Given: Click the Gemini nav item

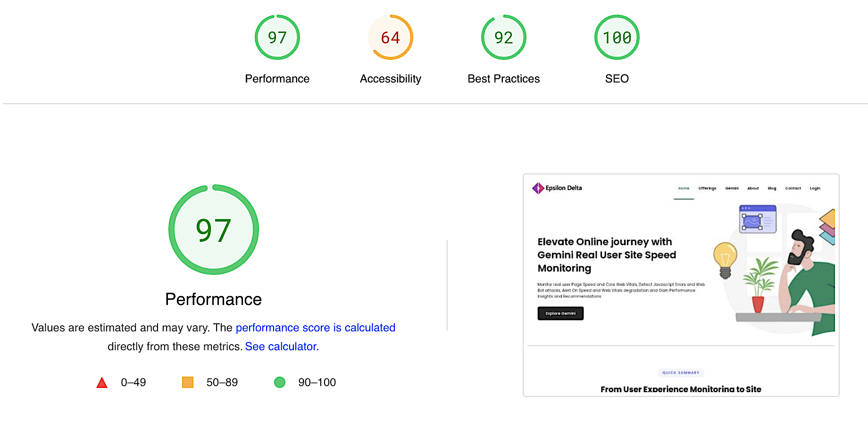Looking at the screenshot, I should pyautogui.click(x=732, y=188).
